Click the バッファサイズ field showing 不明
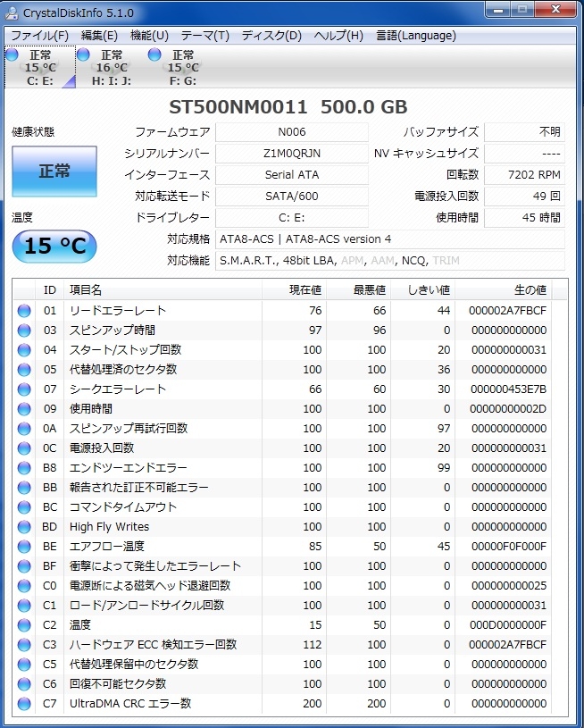This screenshot has height=728, width=584. click(524, 132)
